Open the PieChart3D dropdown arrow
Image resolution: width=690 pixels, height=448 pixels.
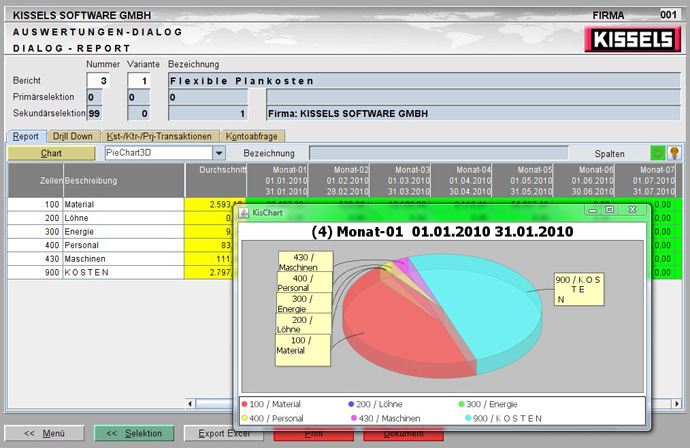point(219,153)
